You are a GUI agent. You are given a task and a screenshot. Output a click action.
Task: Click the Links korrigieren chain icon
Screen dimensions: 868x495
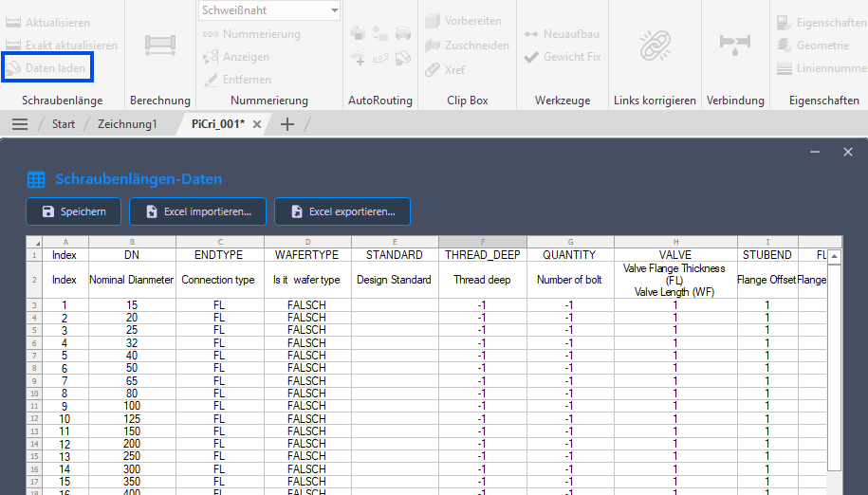coord(655,46)
